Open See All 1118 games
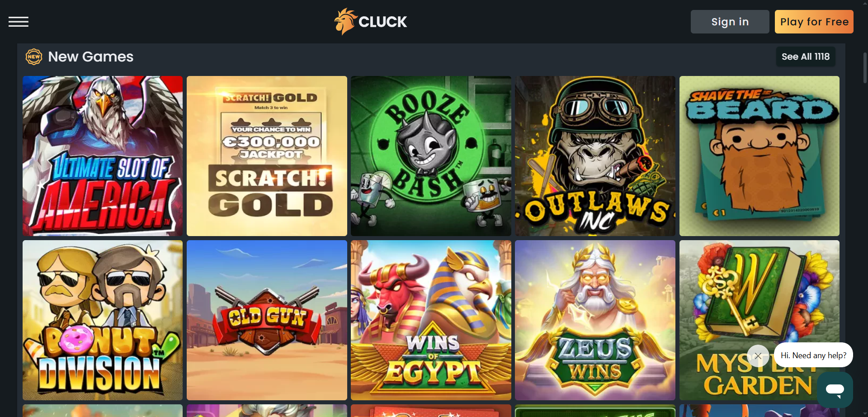 pyautogui.click(x=806, y=57)
